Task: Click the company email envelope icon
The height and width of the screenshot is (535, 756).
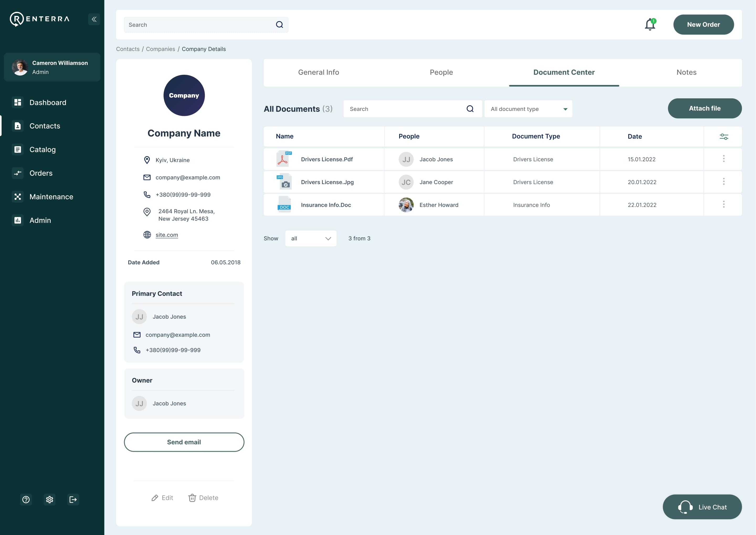Action: point(147,177)
